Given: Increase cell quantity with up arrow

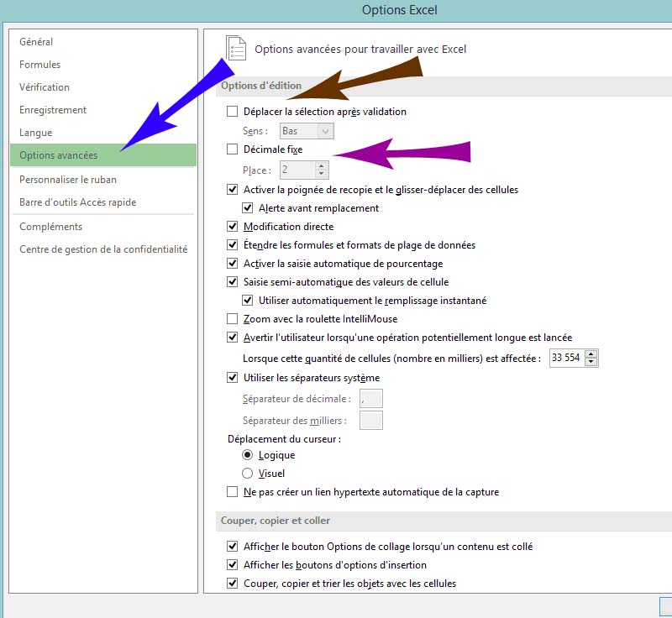Looking at the screenshot, I should point(591,354).
